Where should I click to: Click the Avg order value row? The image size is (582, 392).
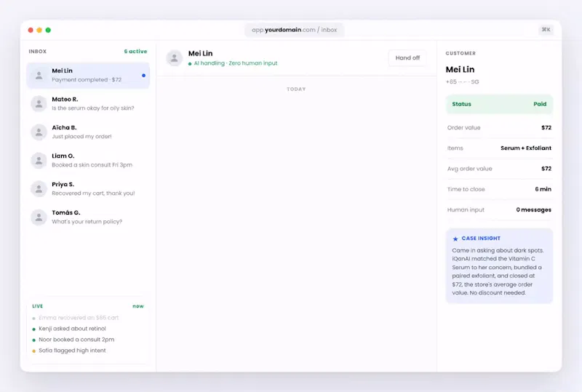(x=499, y=169)
